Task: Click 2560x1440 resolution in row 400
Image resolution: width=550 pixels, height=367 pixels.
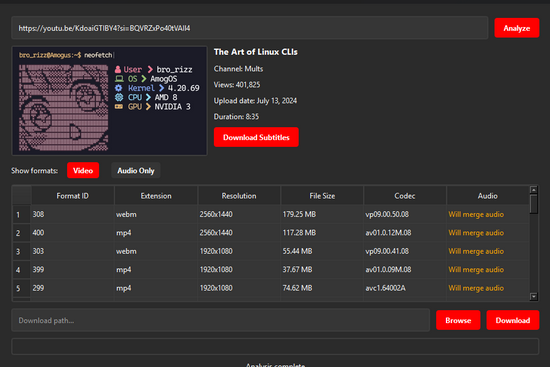Action: click(239, 233)
